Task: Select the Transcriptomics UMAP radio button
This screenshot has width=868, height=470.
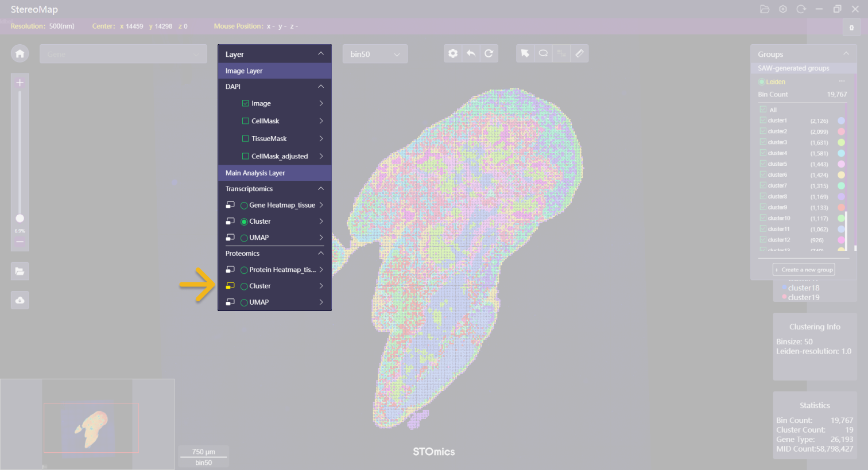Action: (244, 238)
